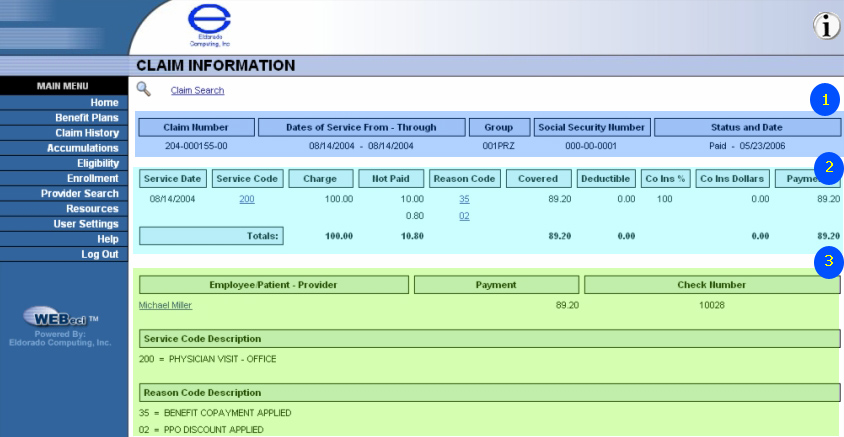
Task: Open the information icon at top right
Action: click(x=826, y=27)
